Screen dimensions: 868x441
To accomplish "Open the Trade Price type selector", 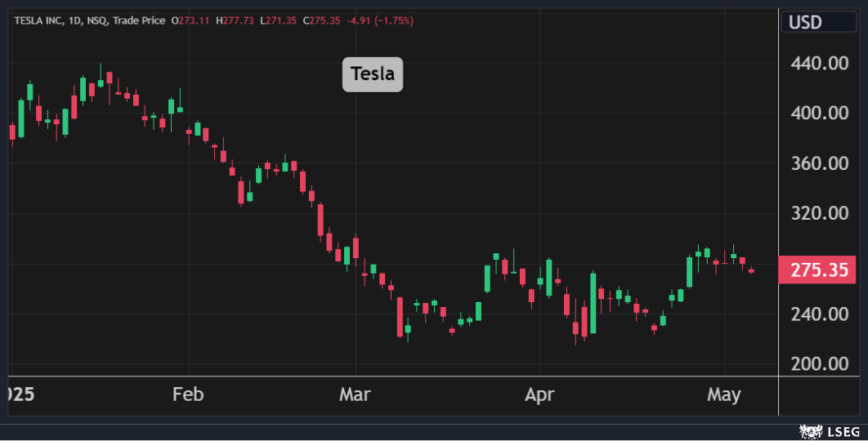I will pyautogui.click(x=141, y=20).
